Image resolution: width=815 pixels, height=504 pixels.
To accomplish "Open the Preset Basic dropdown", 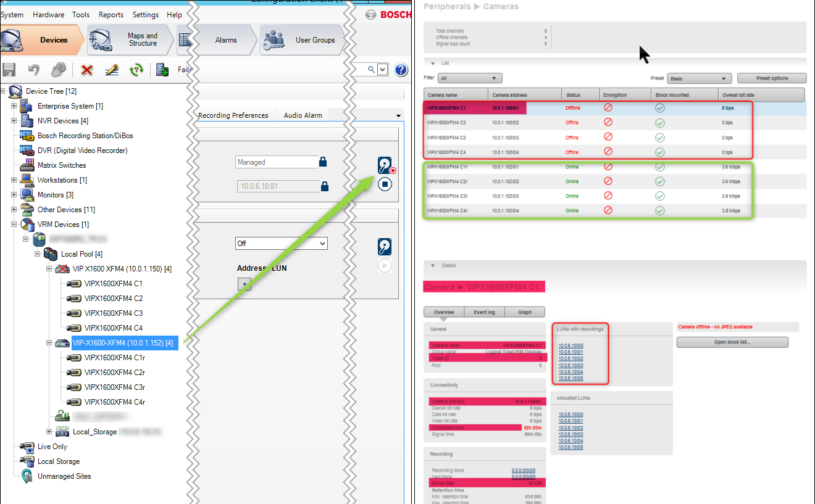I will [700, 78].
